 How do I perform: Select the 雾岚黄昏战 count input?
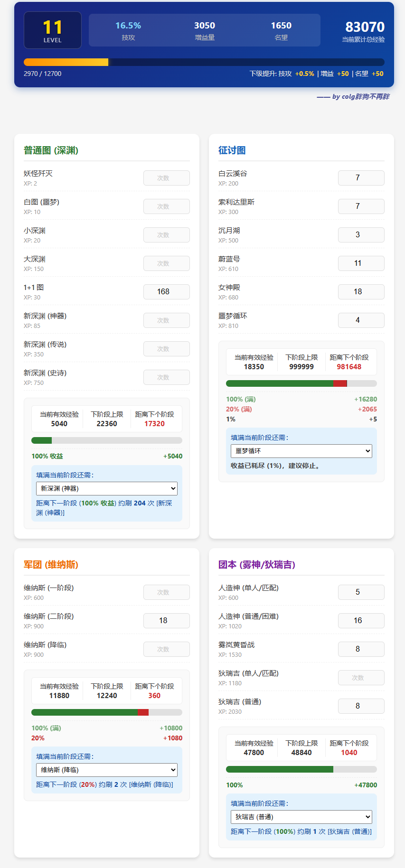(x=361, y=649)
